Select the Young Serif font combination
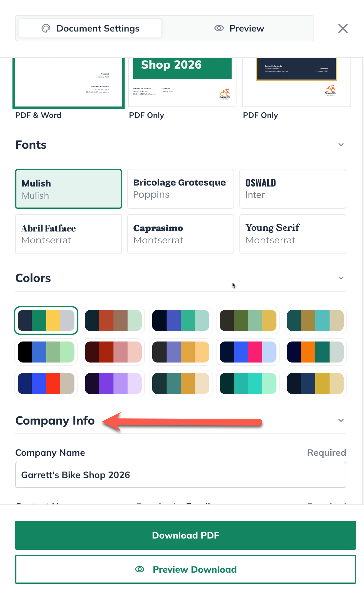This screenshot has height=595, width=364. (x=293, y=234)
